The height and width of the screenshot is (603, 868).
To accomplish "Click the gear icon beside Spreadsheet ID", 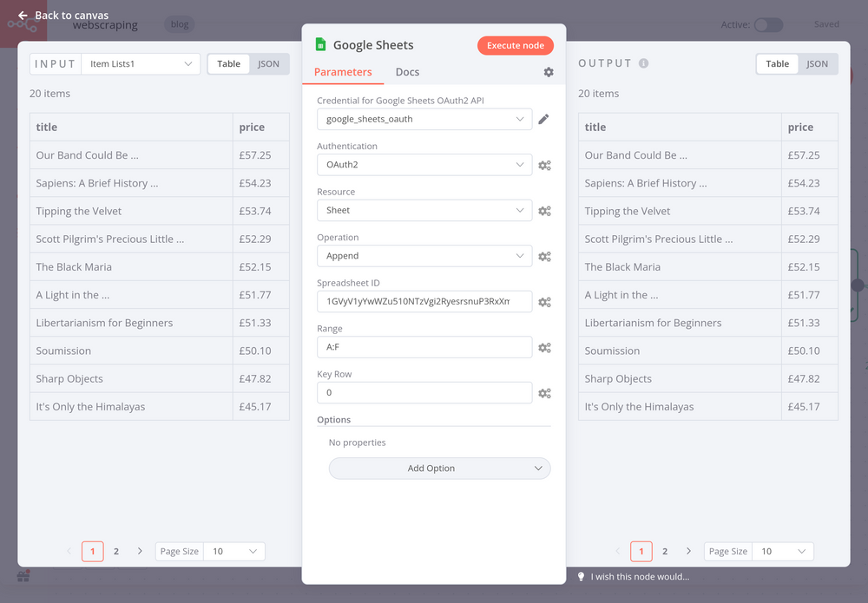I will [x=545, y=302].
